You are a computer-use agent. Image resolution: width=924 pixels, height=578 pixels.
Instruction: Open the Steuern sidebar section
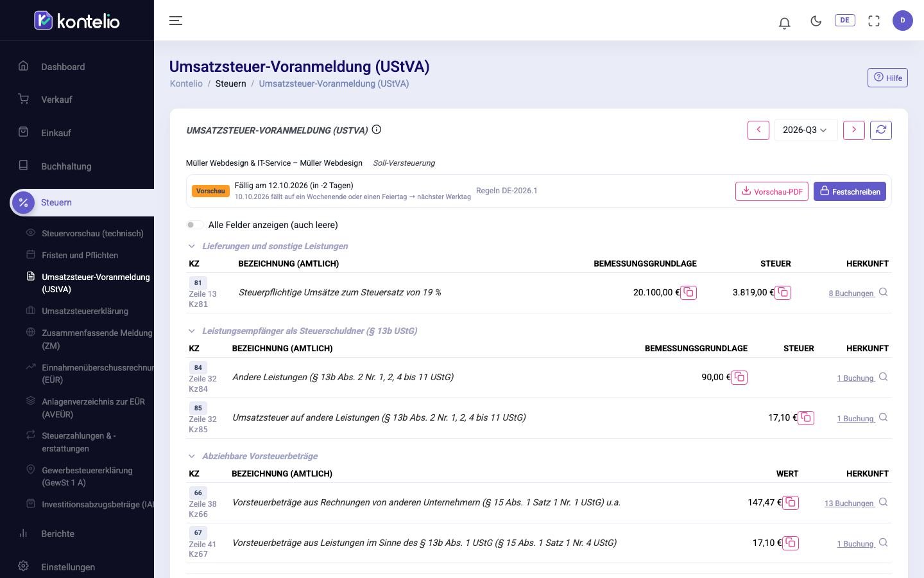(81, 202)
